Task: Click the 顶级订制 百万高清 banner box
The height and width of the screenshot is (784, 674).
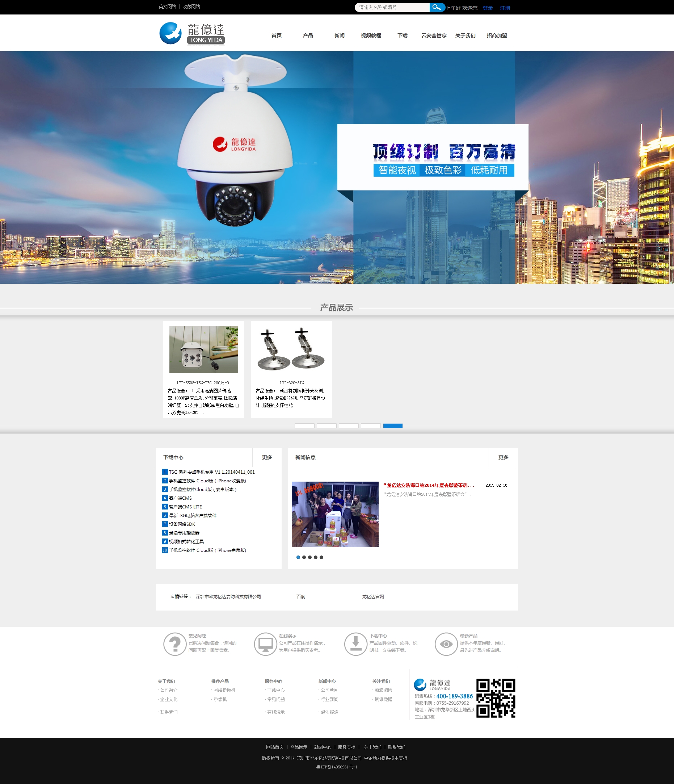Action: tap(433, 157)
